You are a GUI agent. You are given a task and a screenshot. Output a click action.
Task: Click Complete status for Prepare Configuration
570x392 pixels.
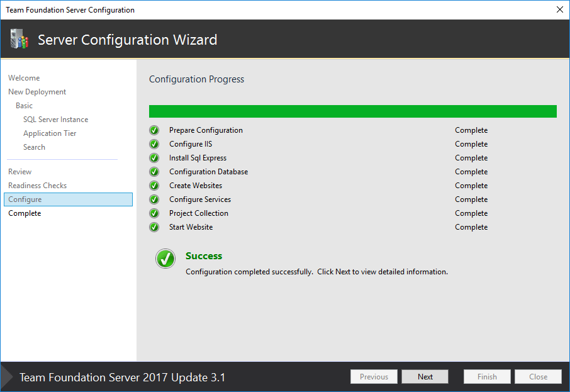(471, 130)
